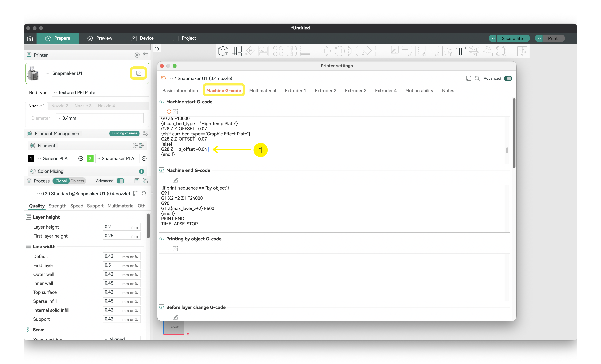Switch to the Preview tab
The height and width of the screenshot is (364, 601).
[100, 38]
